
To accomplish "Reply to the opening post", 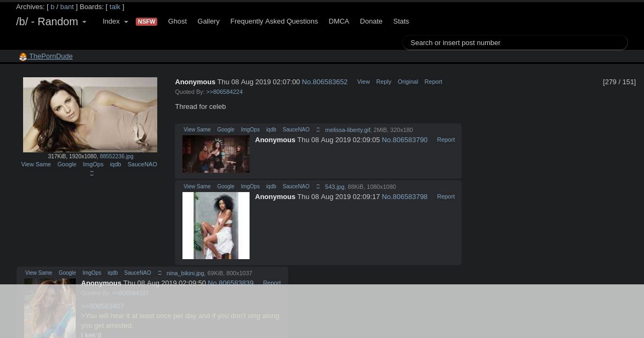I will point(384,82).
